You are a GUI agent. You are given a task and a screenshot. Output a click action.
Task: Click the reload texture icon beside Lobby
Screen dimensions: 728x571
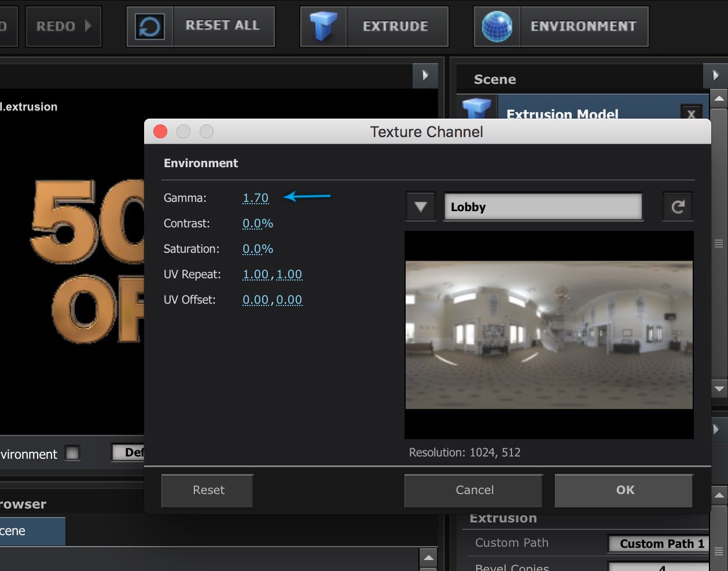[x=678, y=207]
